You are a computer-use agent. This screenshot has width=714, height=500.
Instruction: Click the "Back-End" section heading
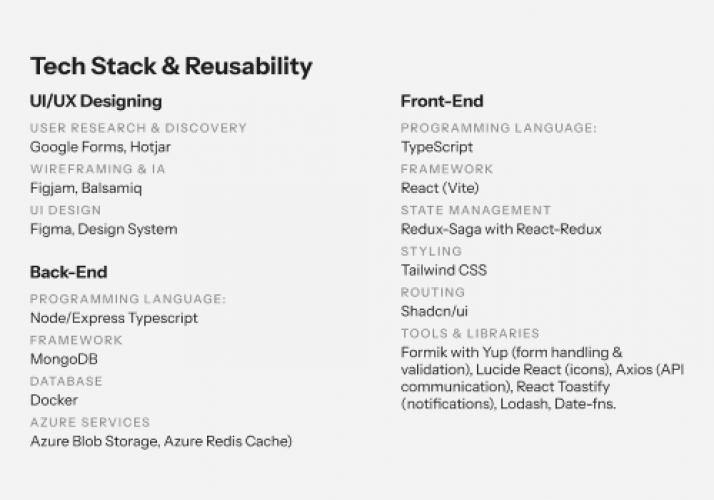(x=68, y=272)
